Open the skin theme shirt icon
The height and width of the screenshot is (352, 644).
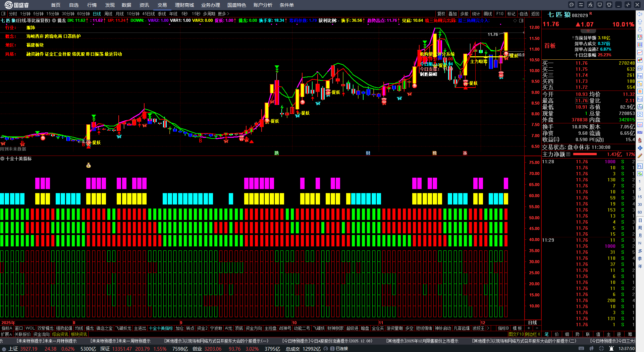[x=609, y=5]
